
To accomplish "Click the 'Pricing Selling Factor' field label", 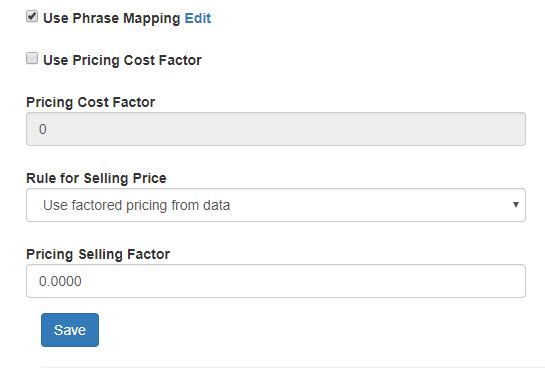I will (98, 254).
